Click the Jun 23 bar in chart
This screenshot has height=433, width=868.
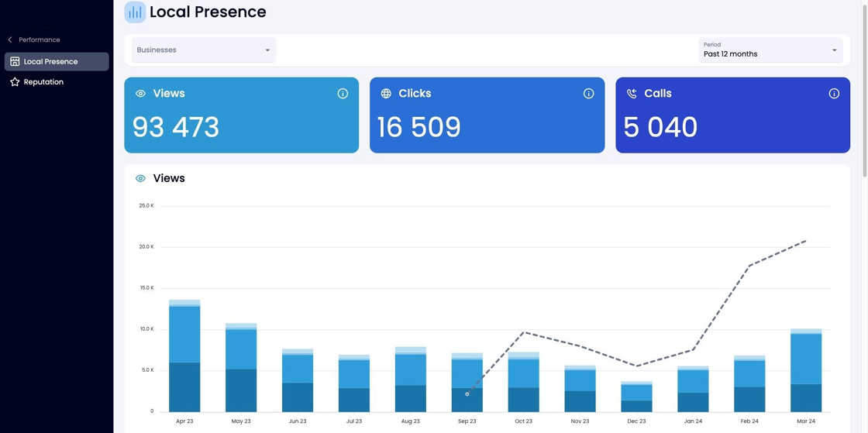coord(298,380)
